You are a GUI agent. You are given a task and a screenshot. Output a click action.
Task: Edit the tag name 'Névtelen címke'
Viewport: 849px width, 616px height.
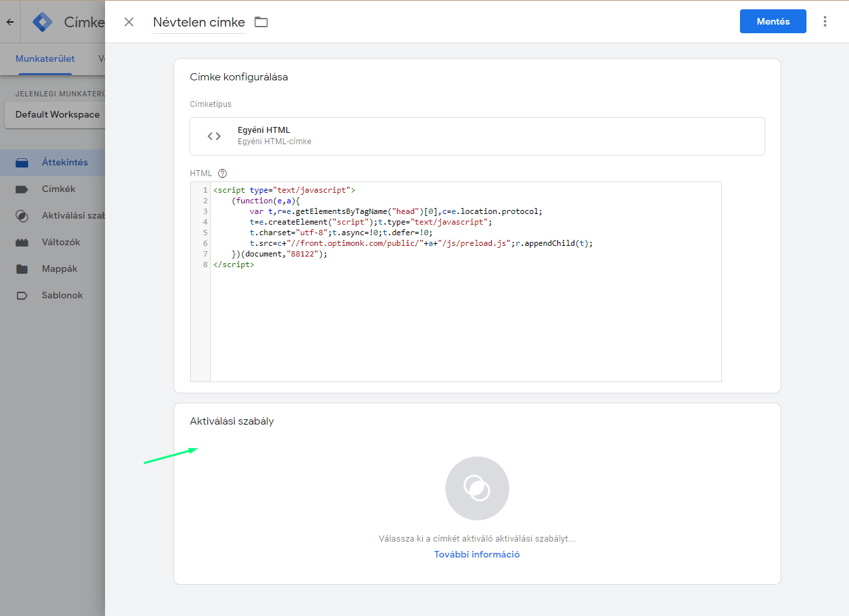199,22
